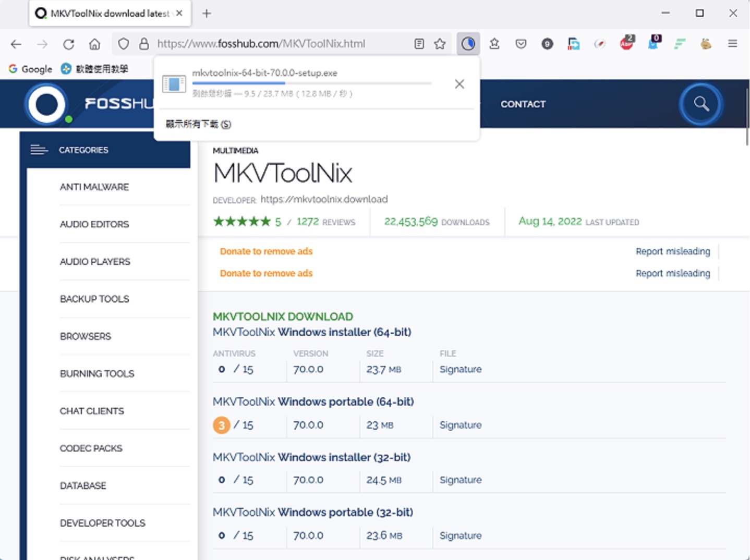Open the extension icon with 0 badge
Image resolution: width=750 pixels, height=560 pixels.
pos(653,44)
